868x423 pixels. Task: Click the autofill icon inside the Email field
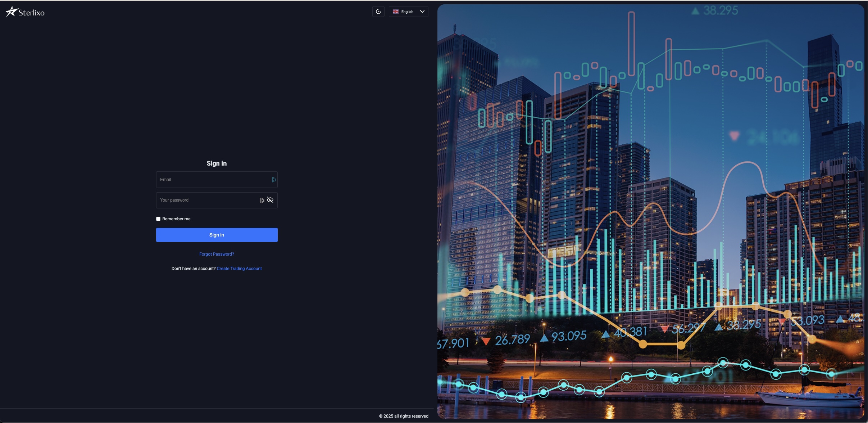click(273, 179)
